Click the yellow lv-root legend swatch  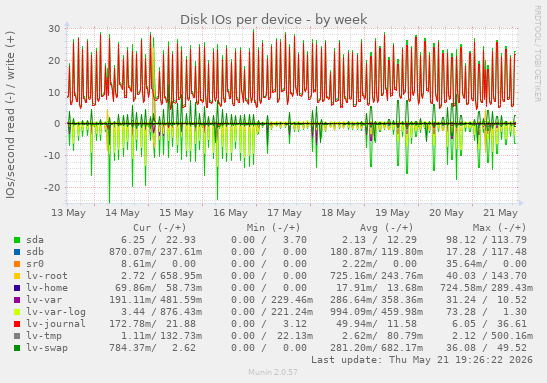tap(17, 276)
